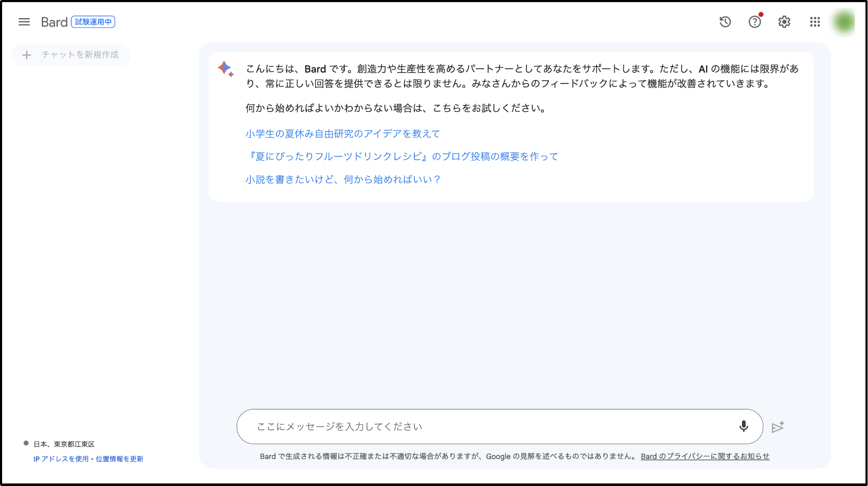Select 小説を書きたいけど suggestion prompt

(x=343, y=180)
